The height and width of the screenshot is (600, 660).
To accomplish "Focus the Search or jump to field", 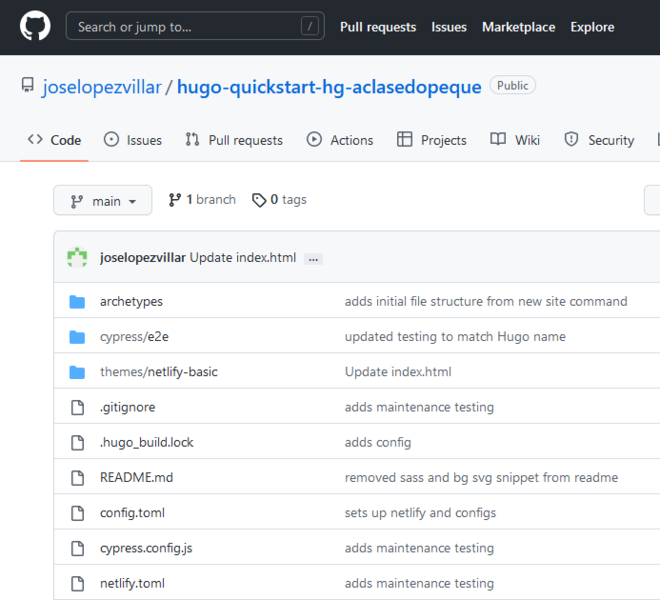I will pos(195,26).
